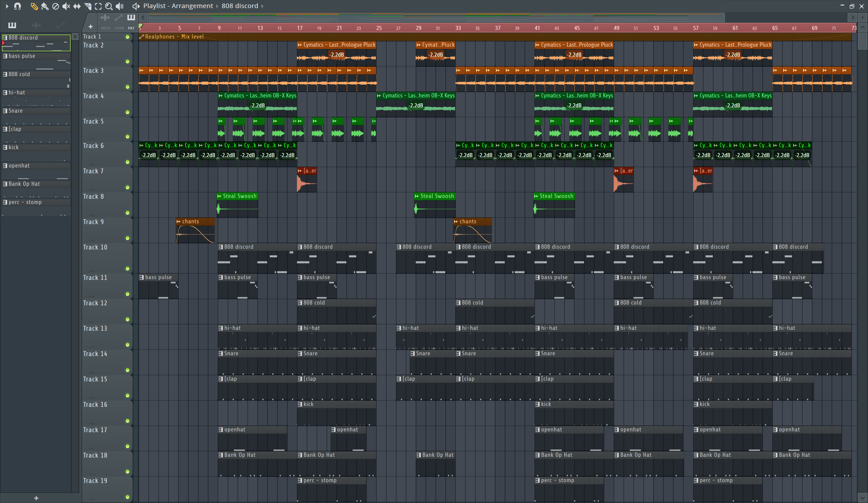The height and width of the screenshot is (503, 868).
Task: Add a new track with plus button
Action: (x=91, y=27)
